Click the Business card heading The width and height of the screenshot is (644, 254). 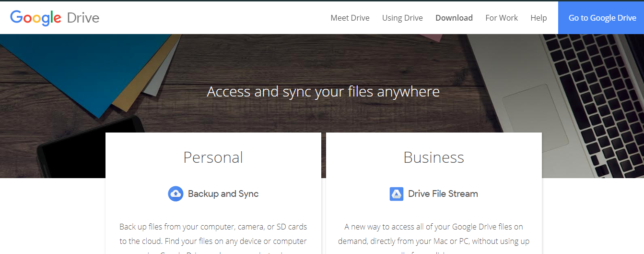(x=434, y=157)
